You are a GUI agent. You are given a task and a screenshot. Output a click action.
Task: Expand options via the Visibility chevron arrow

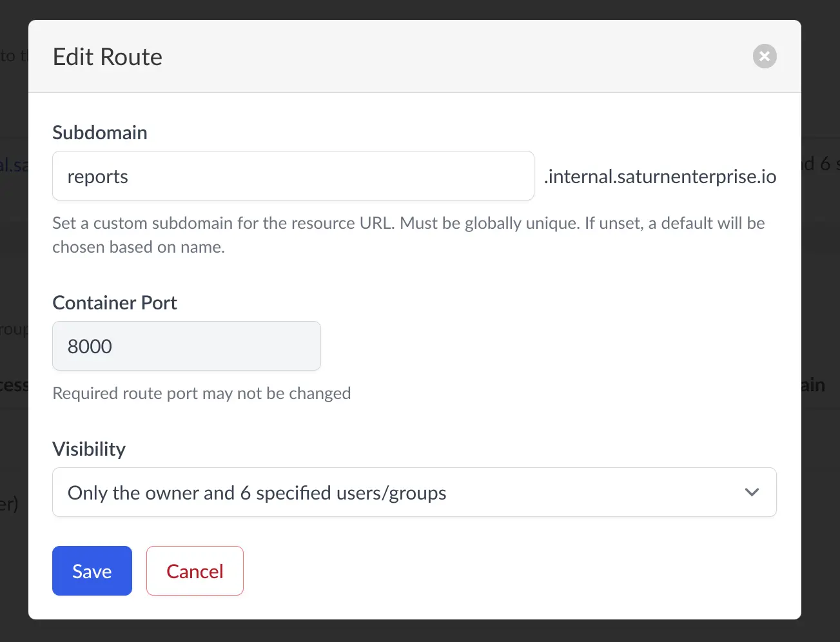[x=751, y=492]
